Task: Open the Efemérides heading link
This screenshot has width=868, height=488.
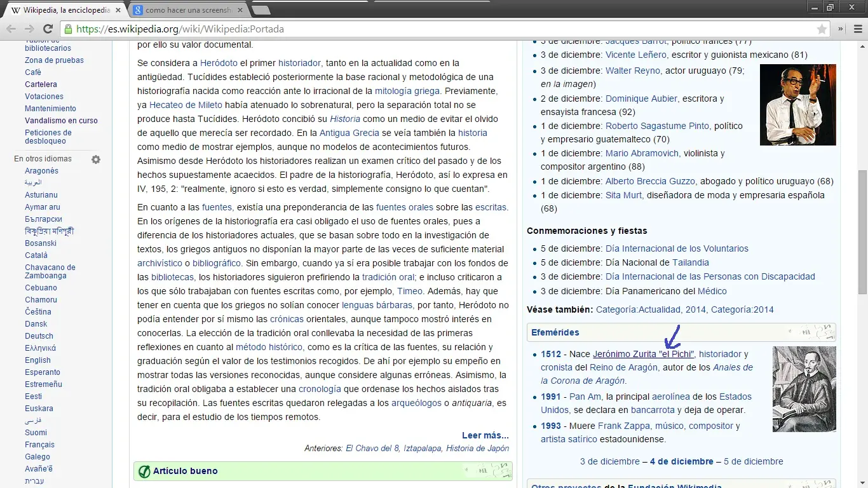Action: click(555, 332)
